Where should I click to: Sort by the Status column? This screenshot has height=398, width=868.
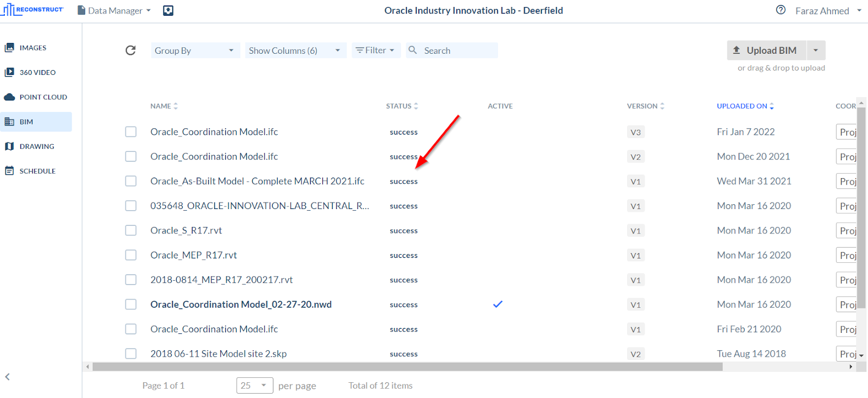point(402,106)
